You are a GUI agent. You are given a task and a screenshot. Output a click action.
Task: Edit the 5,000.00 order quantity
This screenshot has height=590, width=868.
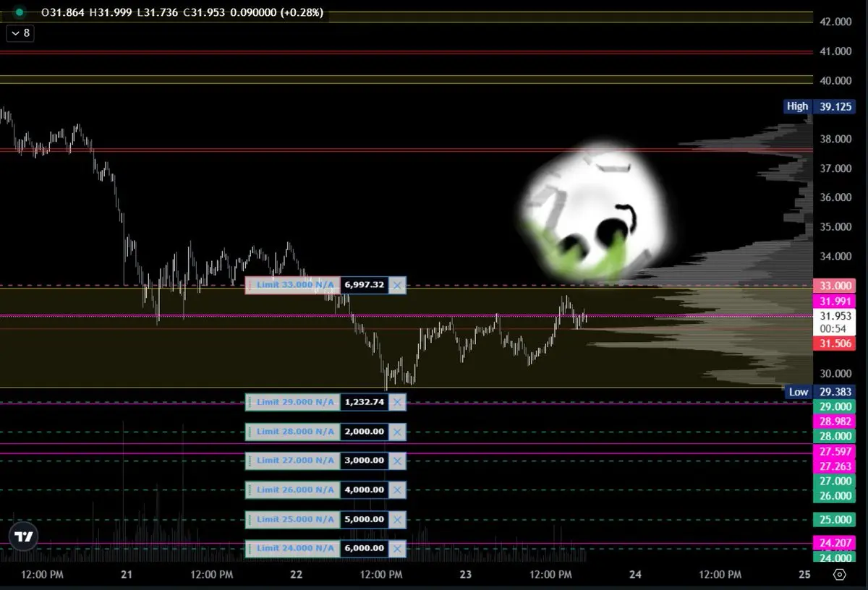pyautogui.click(x=365, y=519)
